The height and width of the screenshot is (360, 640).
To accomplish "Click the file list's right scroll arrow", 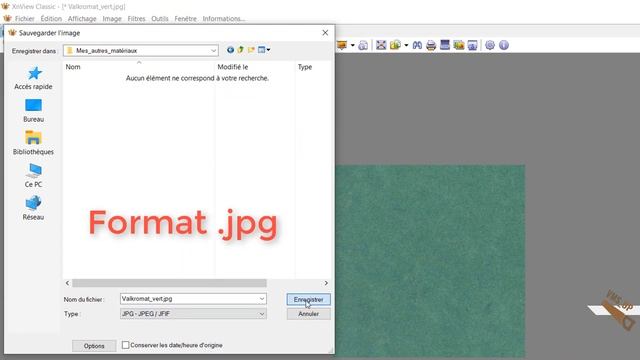I will [x=326, y=283].
